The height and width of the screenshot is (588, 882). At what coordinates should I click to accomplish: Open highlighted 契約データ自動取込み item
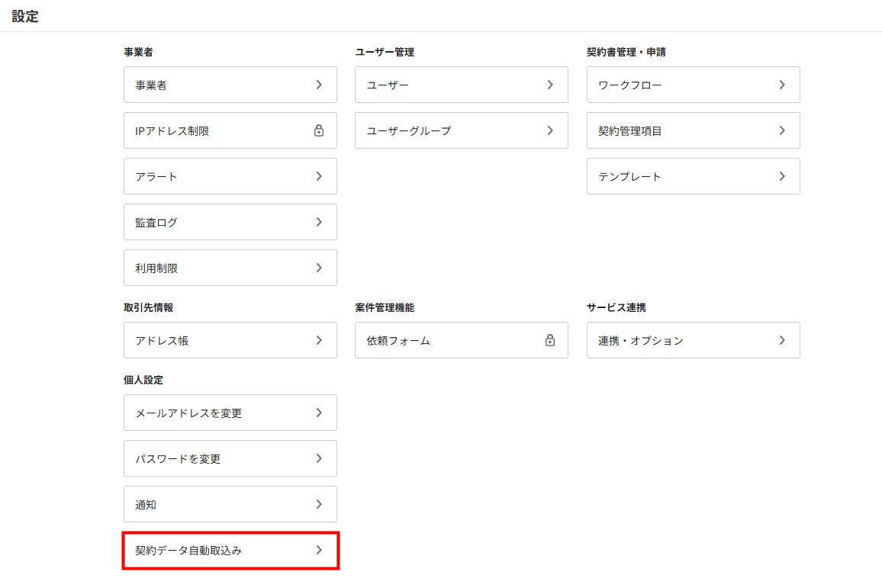coord(230,550)
